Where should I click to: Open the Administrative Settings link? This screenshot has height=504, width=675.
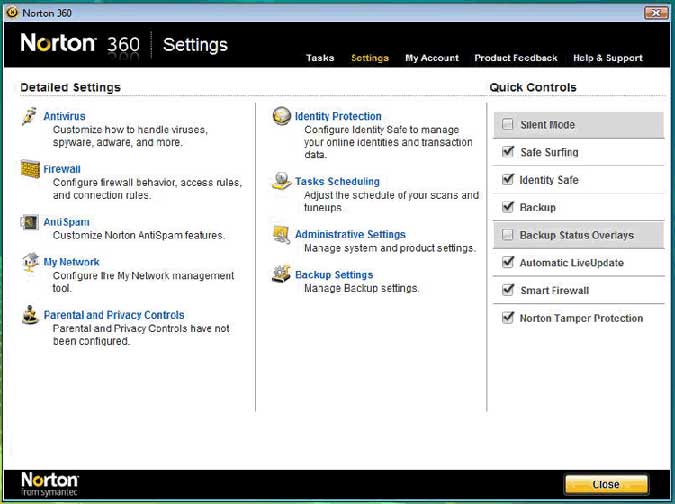click(x=350, y=235)
